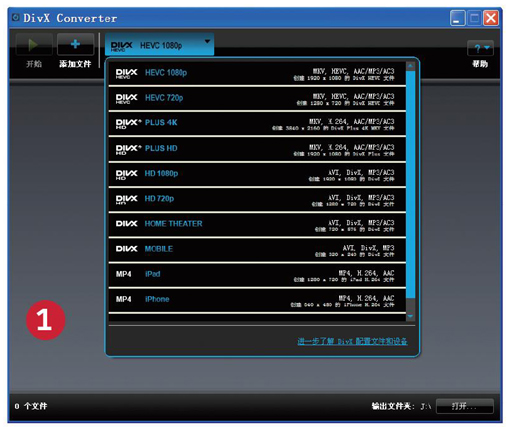507x427 pixels.
Task: Click the 'MKV, HEVC, AAC/MP3/AC3' text in HEVC 1080p row
Action: [353, 71]
